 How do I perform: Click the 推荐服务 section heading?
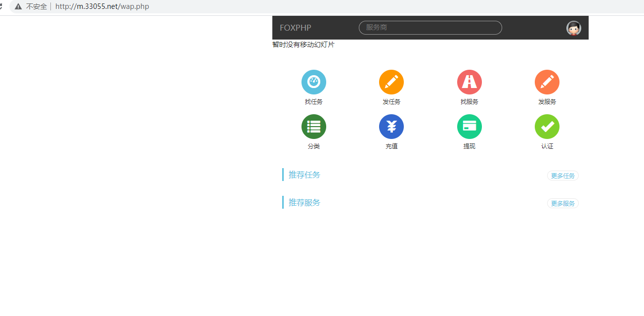[x=303, y=202]
